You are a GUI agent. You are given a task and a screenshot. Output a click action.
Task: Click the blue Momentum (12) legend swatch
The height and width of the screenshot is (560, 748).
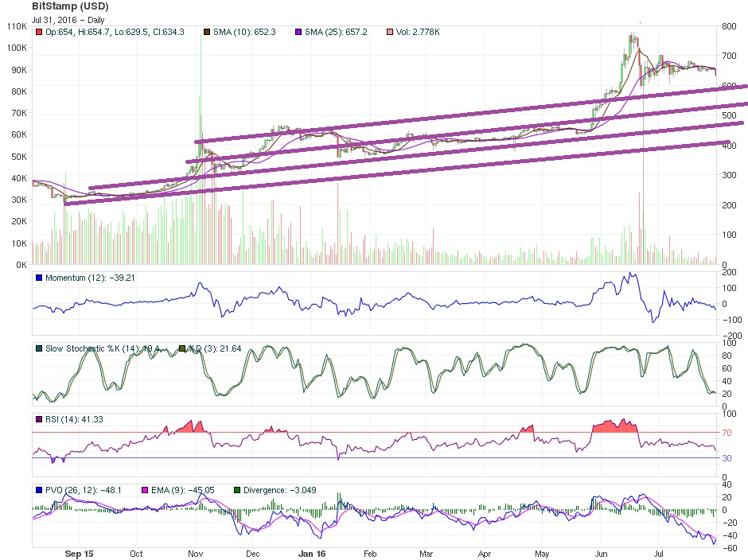38,277
